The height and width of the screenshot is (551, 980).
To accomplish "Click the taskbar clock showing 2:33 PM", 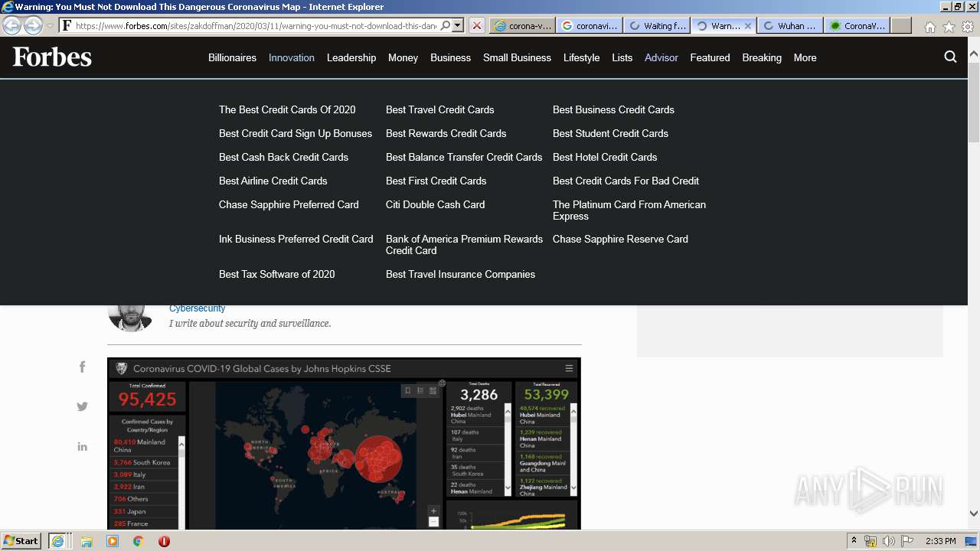I will pyautogui.click(x=940, y=541).
